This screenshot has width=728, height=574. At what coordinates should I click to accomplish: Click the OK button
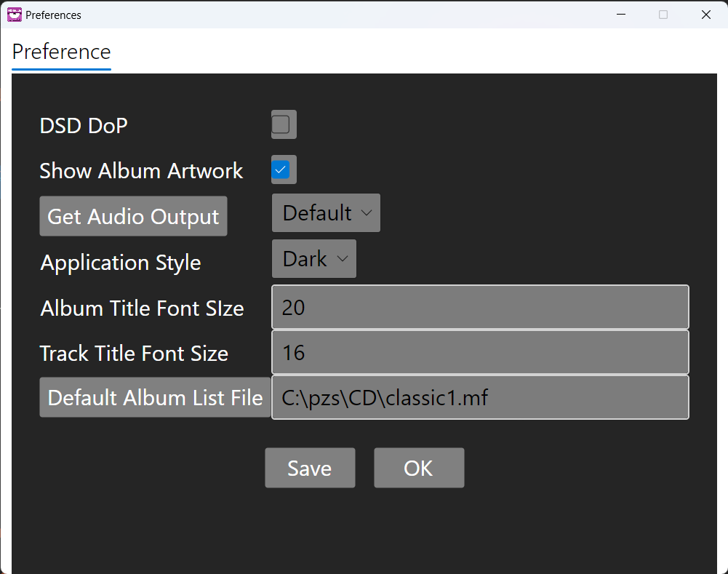tap(418, 468)
